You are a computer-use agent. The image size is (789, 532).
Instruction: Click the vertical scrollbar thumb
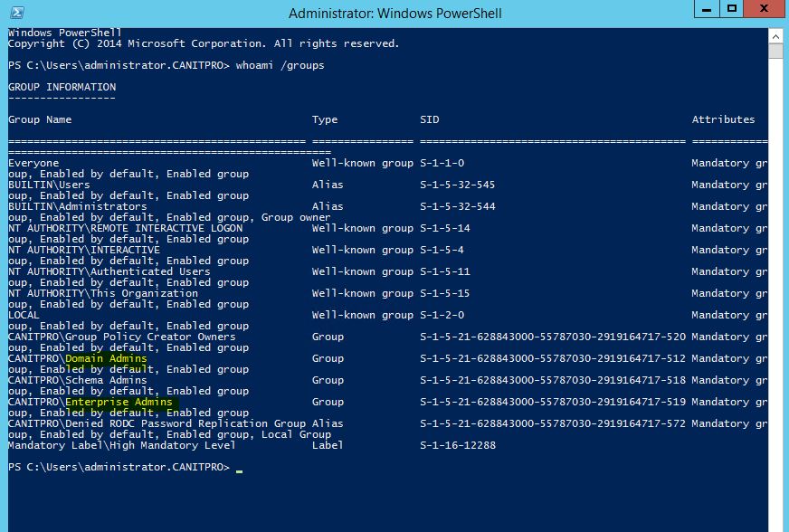(775, 51)
